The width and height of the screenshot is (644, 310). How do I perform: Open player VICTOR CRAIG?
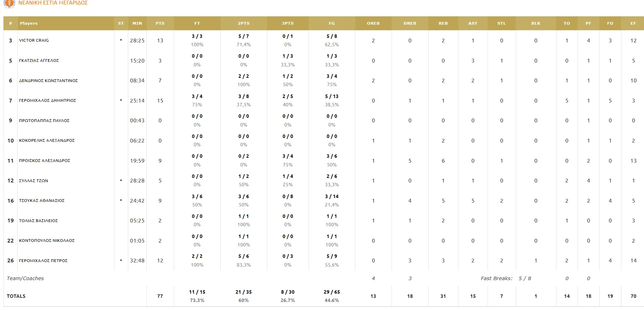[x=34, y=40]
